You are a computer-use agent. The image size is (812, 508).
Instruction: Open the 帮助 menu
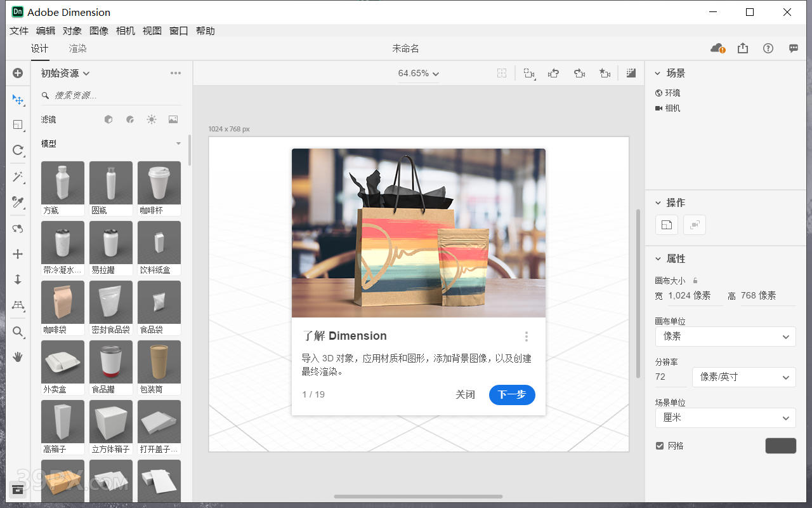(x=206, y=30)
